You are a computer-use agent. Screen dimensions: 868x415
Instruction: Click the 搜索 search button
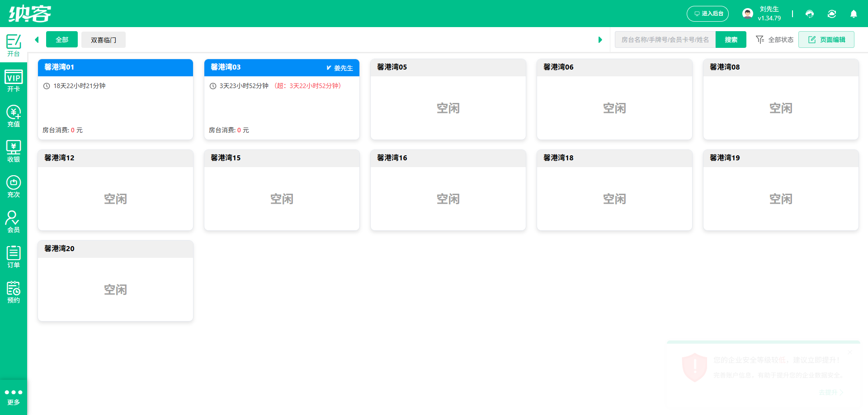pyautogui.click(x=731, y=40)
